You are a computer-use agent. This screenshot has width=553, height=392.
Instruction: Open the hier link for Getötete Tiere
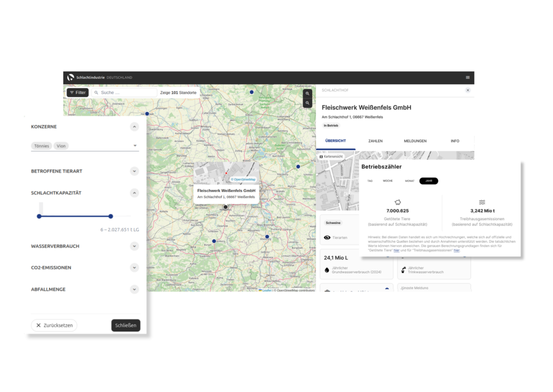pyautogui.click(x=396, y=250)
